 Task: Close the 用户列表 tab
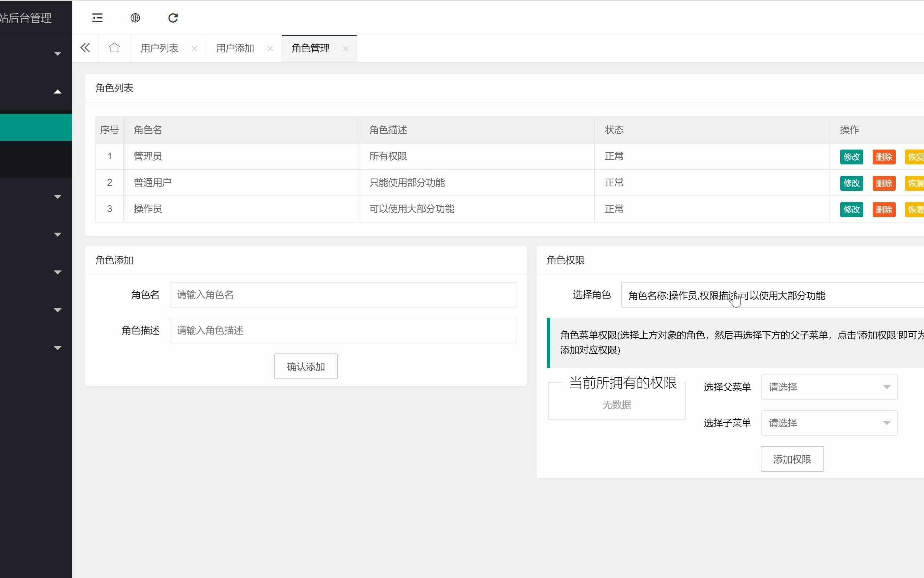(x=194, y=49)
